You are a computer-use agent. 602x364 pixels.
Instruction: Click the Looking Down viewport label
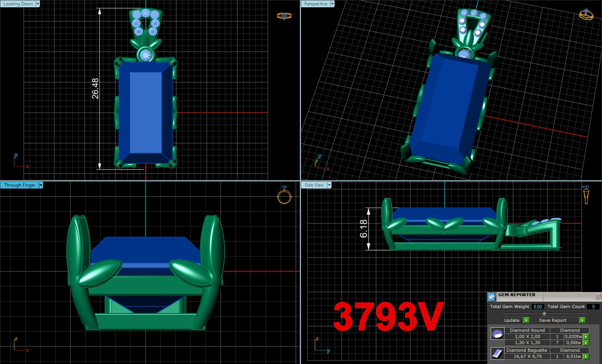[x=18, y=4]
